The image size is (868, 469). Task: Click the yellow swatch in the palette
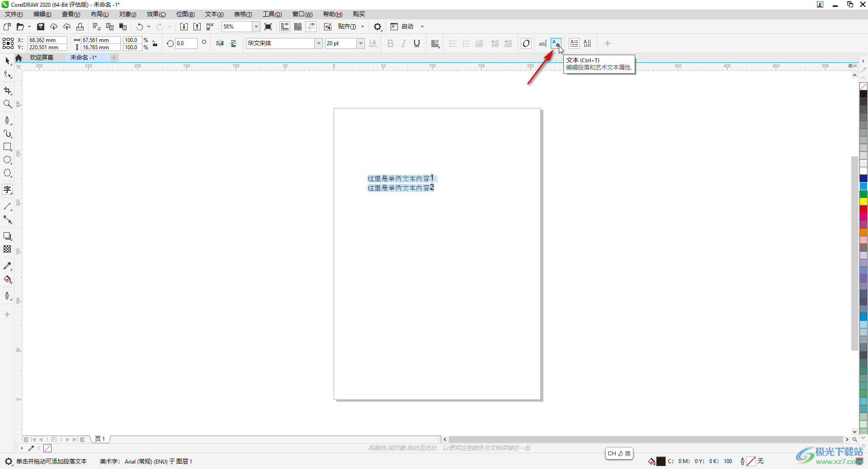[x=863, y=202]
